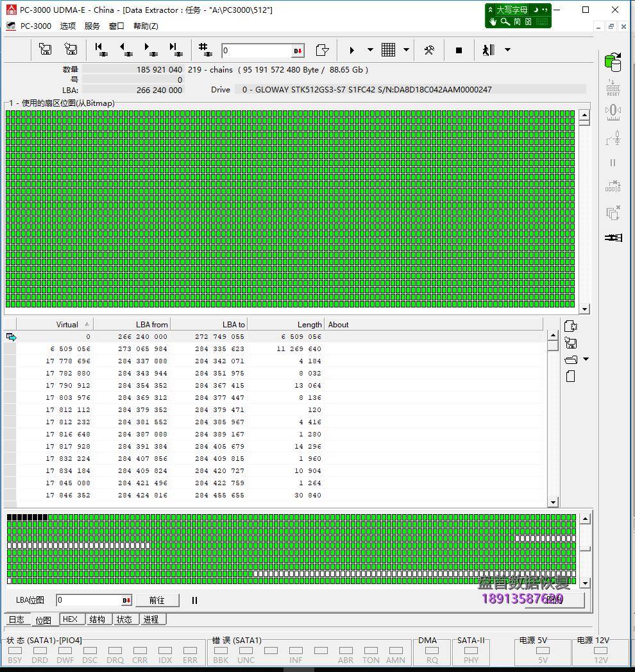Toggle the DRQ status indicator lamp
Viewport: 635px width, 672px height.
pyautogui.click(x=115, y=650)
